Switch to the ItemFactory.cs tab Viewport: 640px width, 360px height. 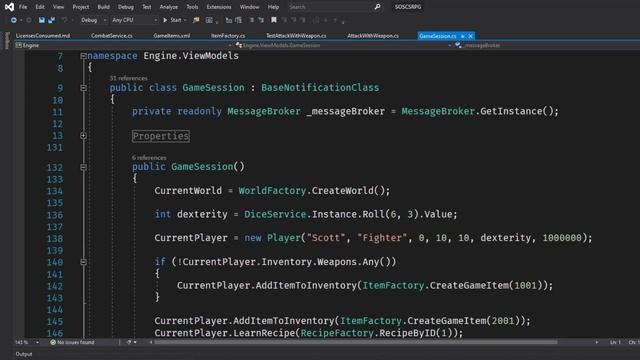point(228,36)
